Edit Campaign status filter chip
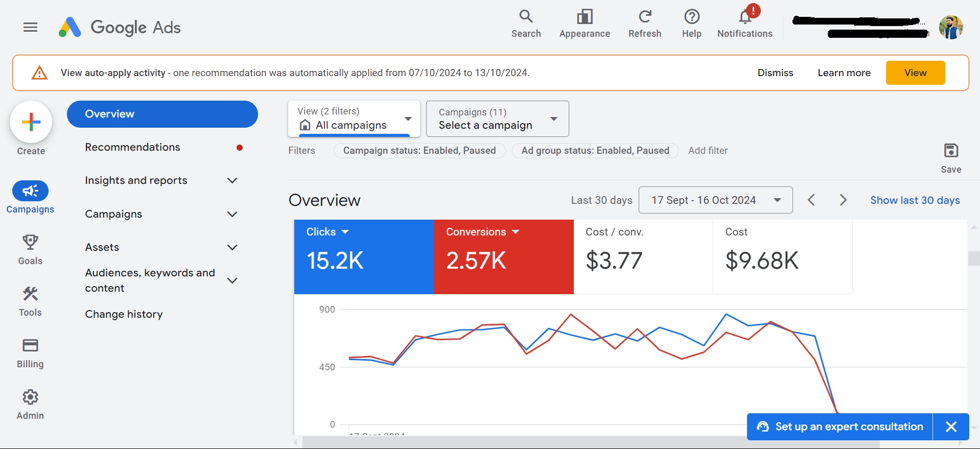This screenshot has width=980, height=449. coord(419,151)
